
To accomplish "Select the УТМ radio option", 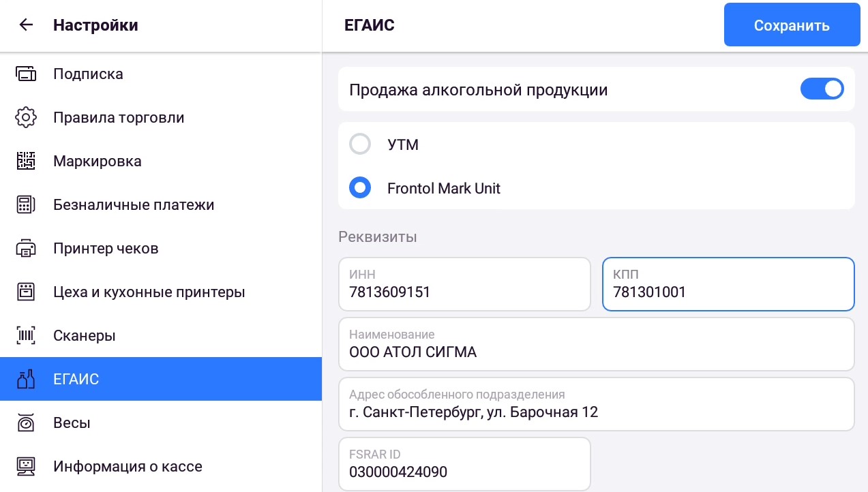I will (360, 144).
